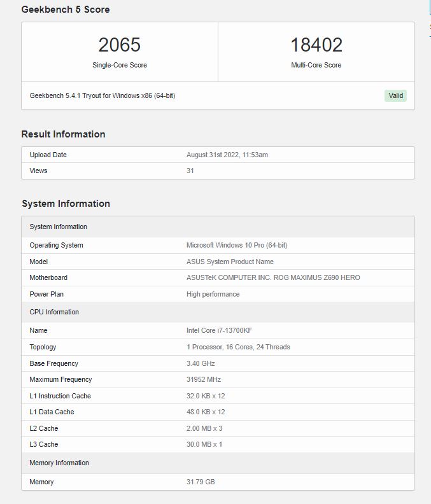
Task: Select ROG MAXIMUS Z690 HERO motherboard value
Action: [x=273, y=277]
